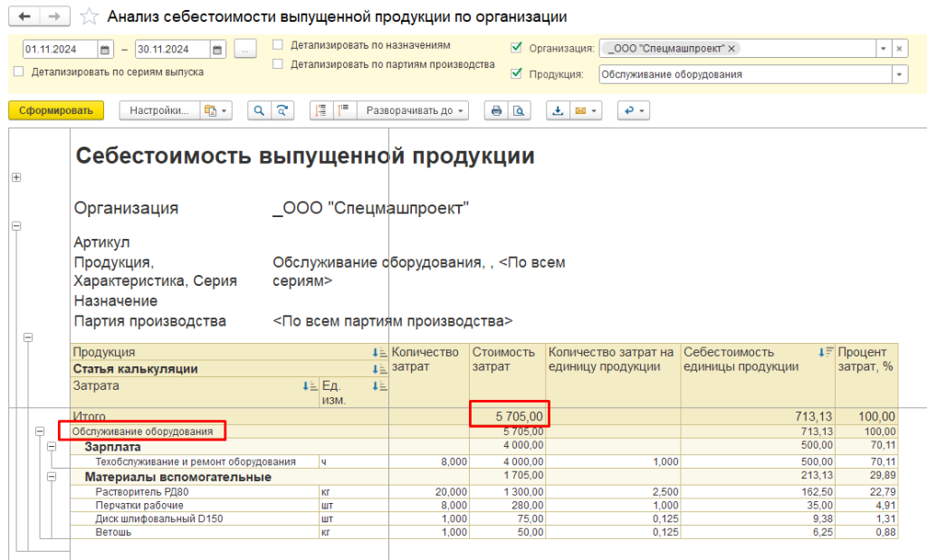Uncheck the Организация filter checkbox
Viewport: 927px width, 560px height.
coord(516,47)
